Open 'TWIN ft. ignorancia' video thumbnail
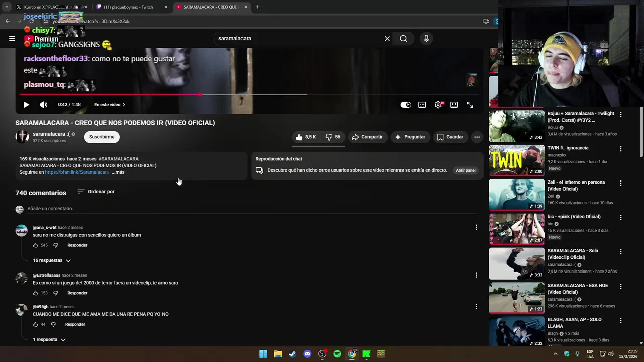This screenshot has width=644, height=362. pyautogui.click(x=517, y=160)
